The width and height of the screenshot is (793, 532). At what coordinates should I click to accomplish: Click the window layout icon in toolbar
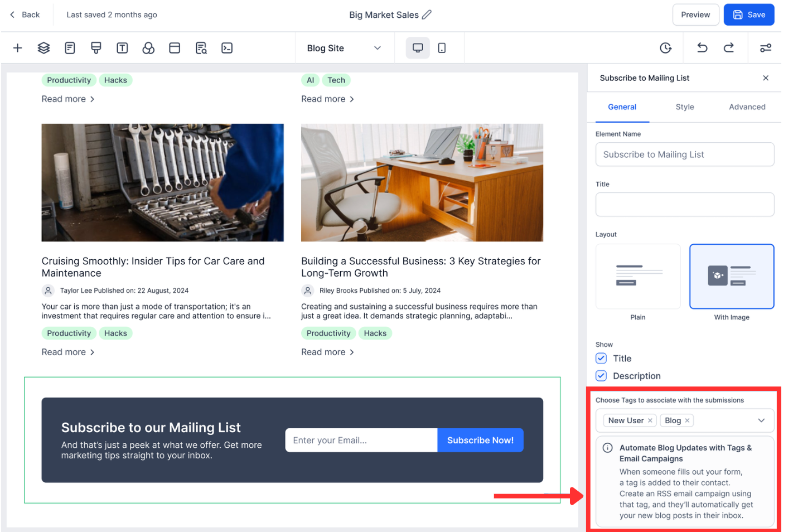175,48
